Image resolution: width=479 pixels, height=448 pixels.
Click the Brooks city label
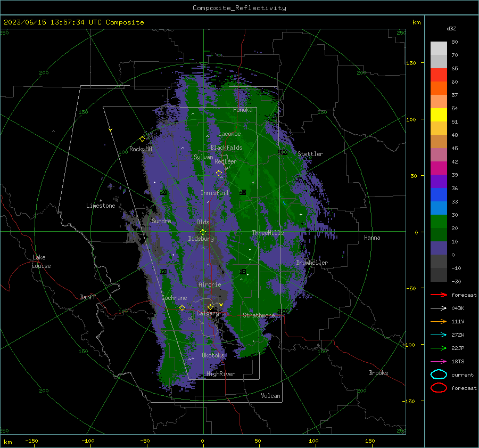pyautogui.click(x=378, y=373)
